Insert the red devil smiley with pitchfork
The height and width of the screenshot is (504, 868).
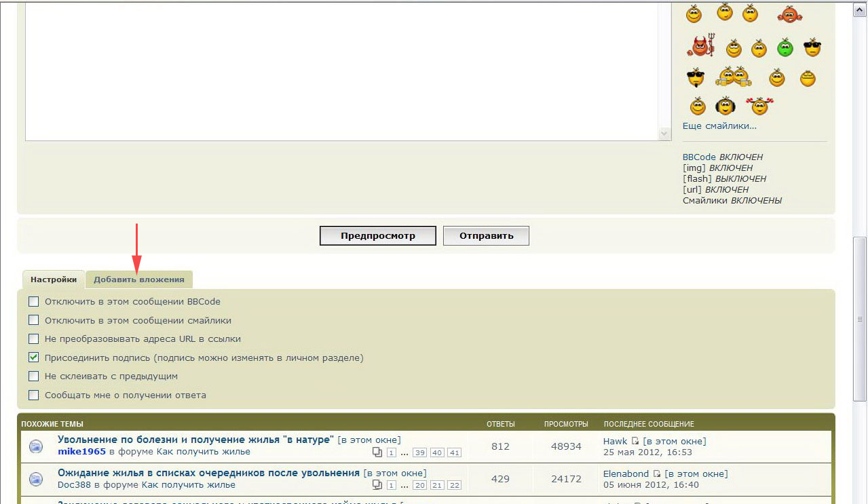pos(700,46)
